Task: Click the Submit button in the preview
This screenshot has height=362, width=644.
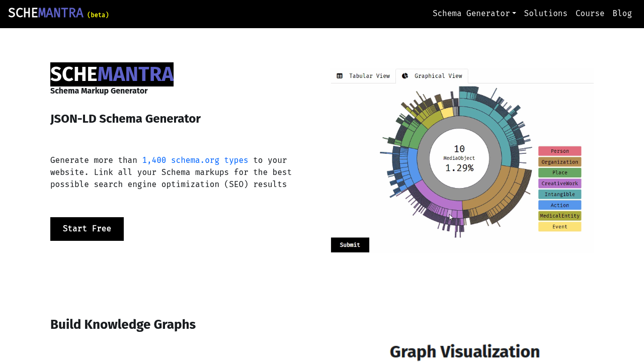Action: pos(350,245)
